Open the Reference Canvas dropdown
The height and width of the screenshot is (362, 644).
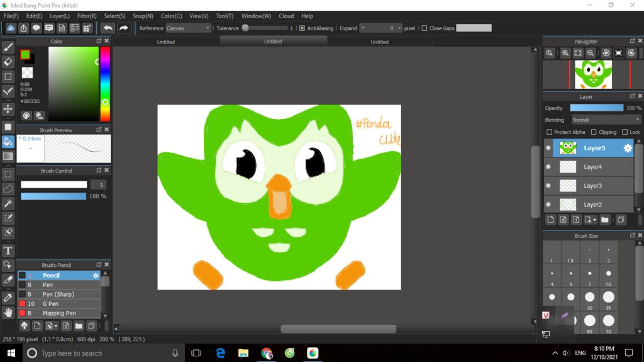click(188, 28)
